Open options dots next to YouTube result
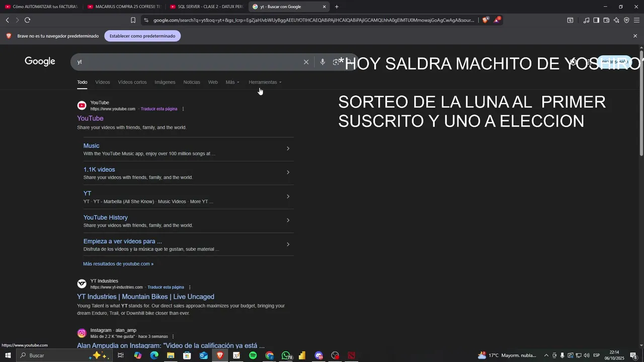This screenshot has height=362, width=644. pyautogui.click(x=183, y=109)
